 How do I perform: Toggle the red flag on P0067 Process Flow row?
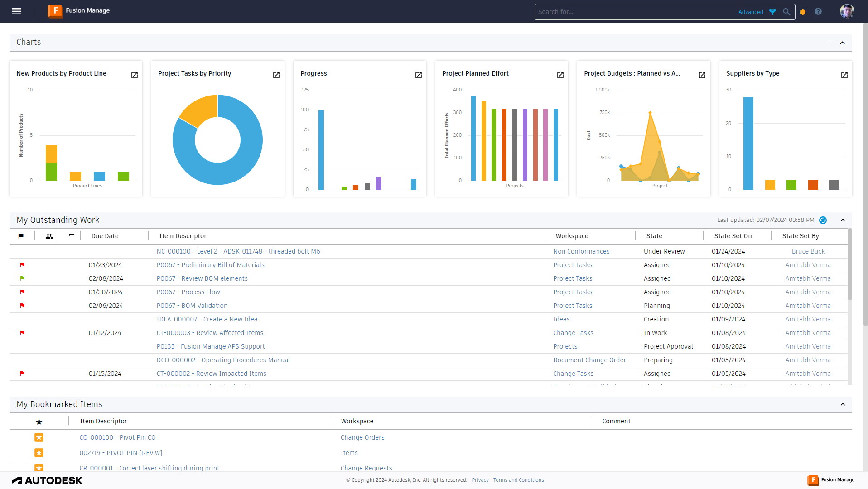(x=22, y=292)
